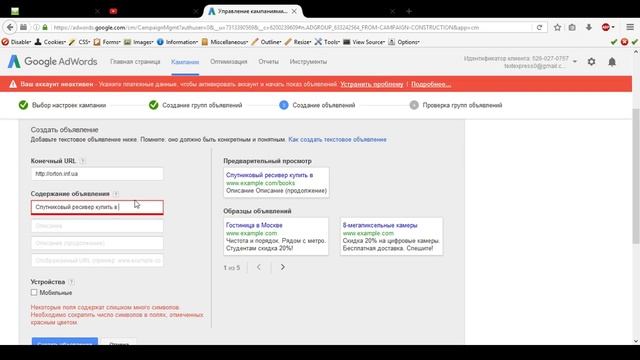
Task: Open the account settings gear icon
Action: [x=591, y=62]
